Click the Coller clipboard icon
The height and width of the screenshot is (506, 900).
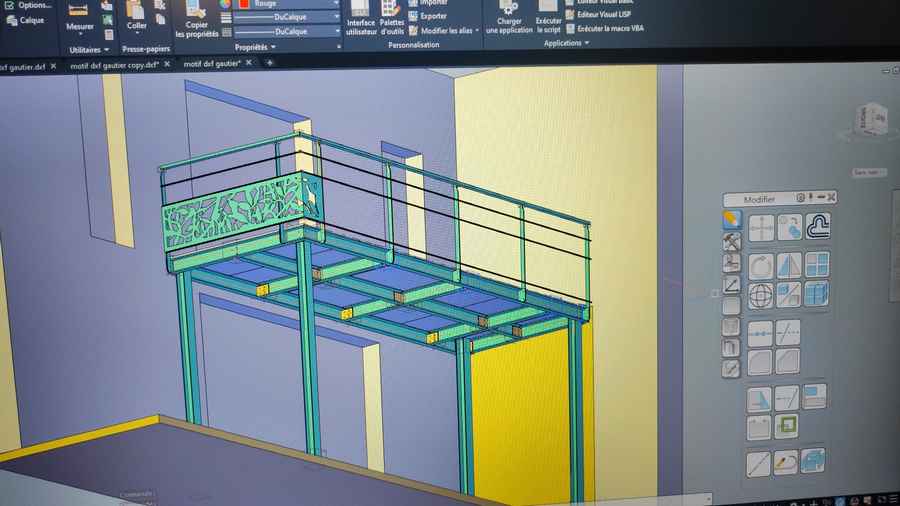136,9
